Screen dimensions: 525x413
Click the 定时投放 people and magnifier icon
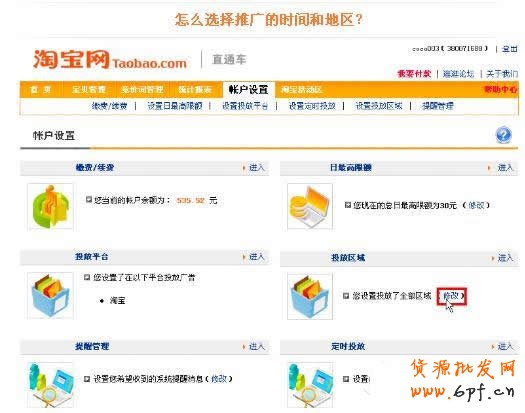tap(310, 385)
